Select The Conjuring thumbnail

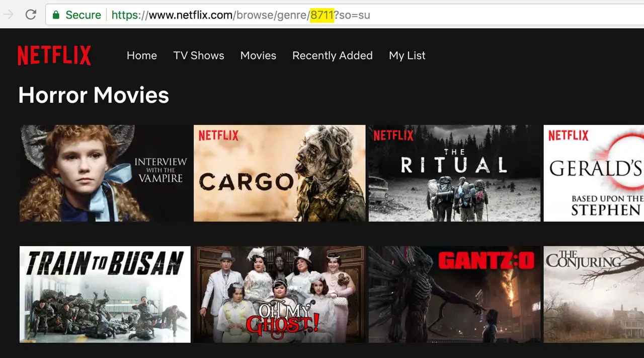pyautogui.click(x=594, y=295)
